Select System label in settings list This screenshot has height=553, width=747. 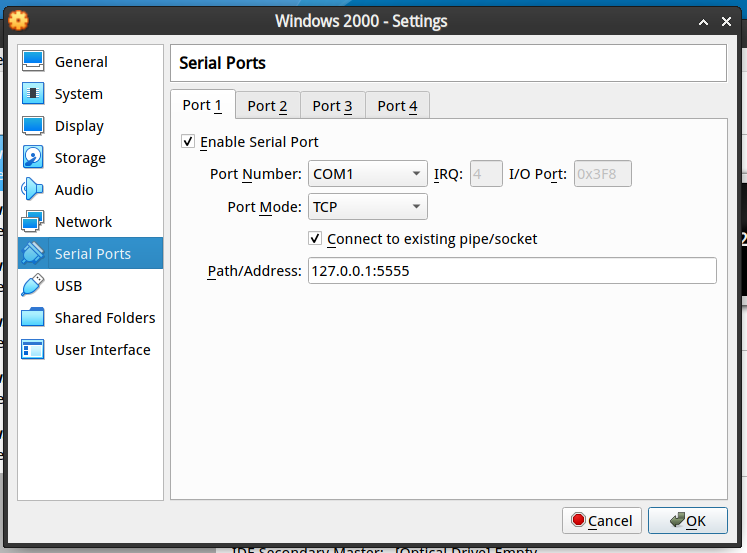pyautogui.click(x=79, y=94)
